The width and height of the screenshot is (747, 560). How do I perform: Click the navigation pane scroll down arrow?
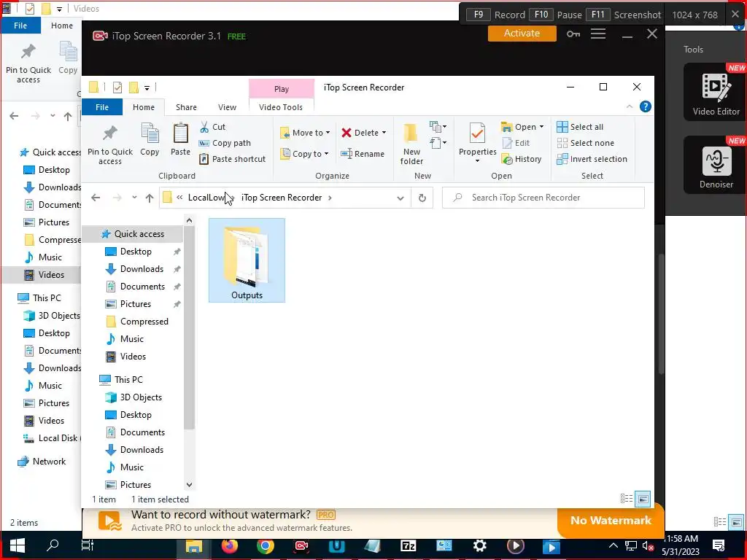tap(189, 485)
